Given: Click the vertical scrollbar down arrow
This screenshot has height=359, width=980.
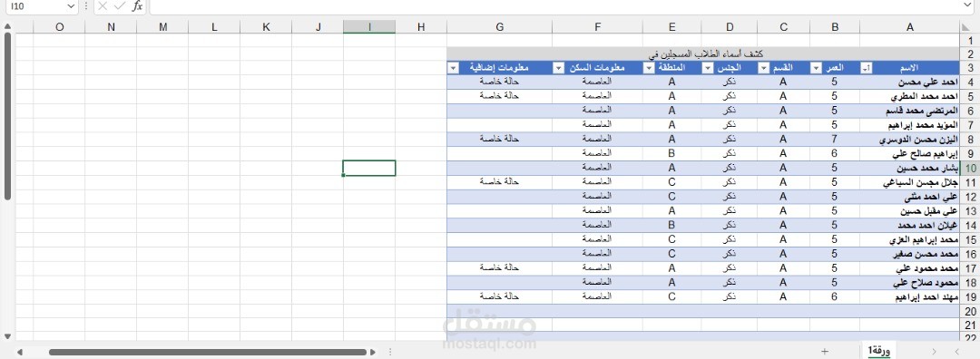Looking at the screenshot, I should (x=7, y=335).
